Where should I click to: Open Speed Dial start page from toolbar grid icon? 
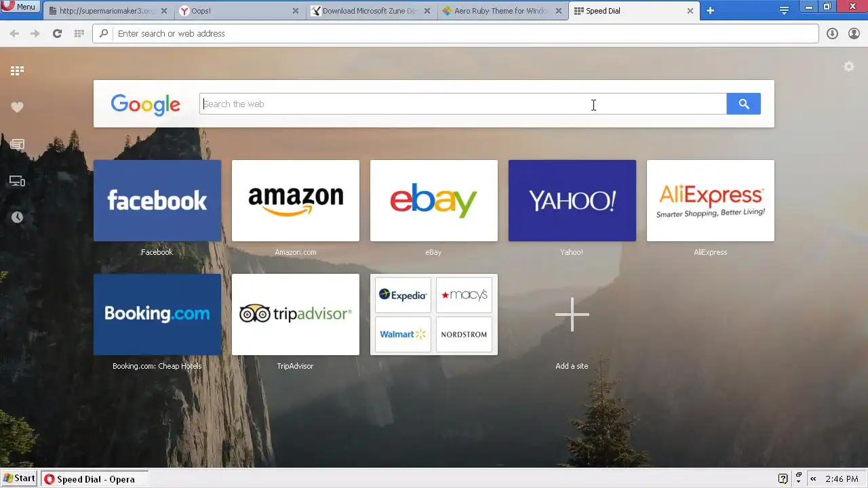tap(79, 33)
